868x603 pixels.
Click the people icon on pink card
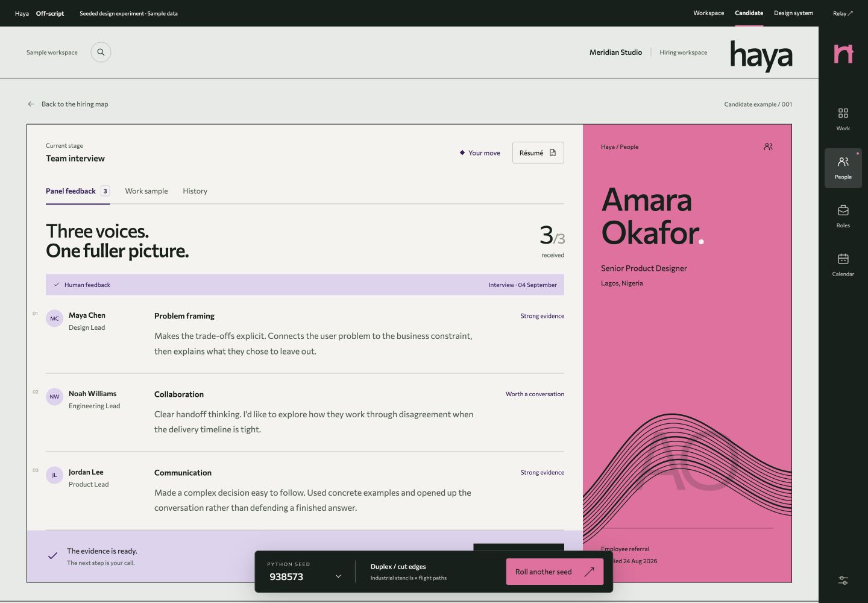pos(768,147)
